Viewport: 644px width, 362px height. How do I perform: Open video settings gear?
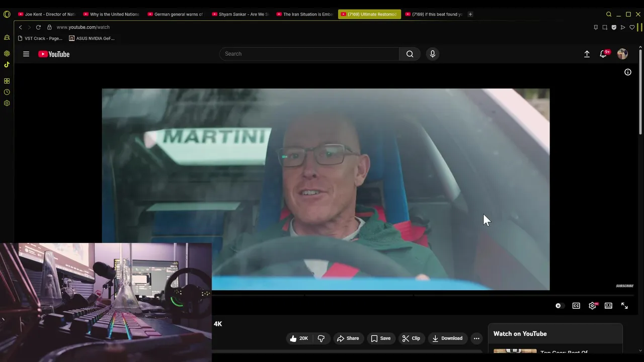(x=593, y=306)
